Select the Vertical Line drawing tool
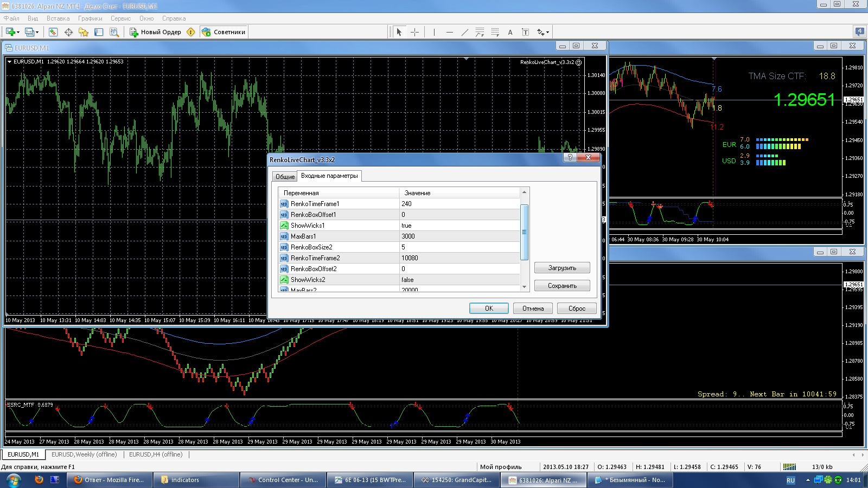The height and width of the screenshot is (488, 868). point(434,32)
